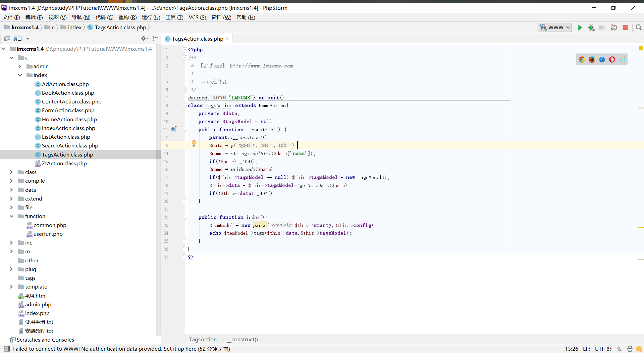Collapse the function folder
This screenshot has width=644, height=353.
click(11, 216)
